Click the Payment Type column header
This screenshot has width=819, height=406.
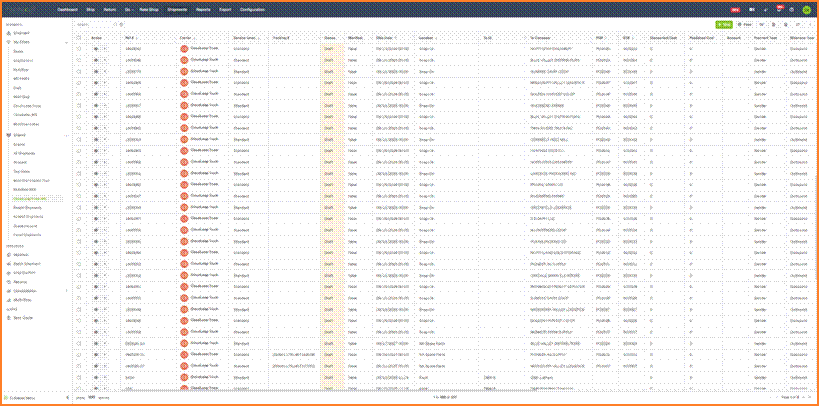767,38
